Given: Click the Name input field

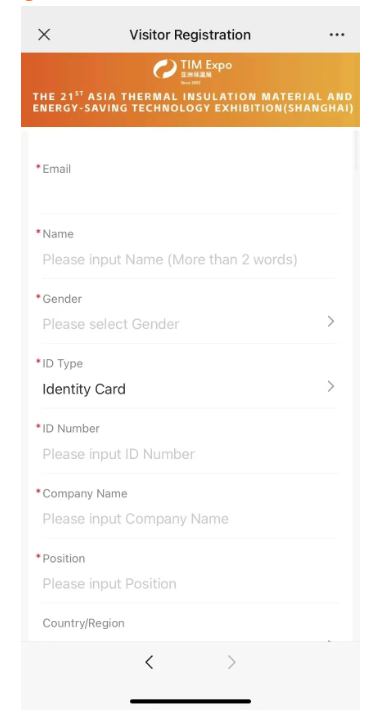Looking at the screenshot, I should (x=190, y=260).
